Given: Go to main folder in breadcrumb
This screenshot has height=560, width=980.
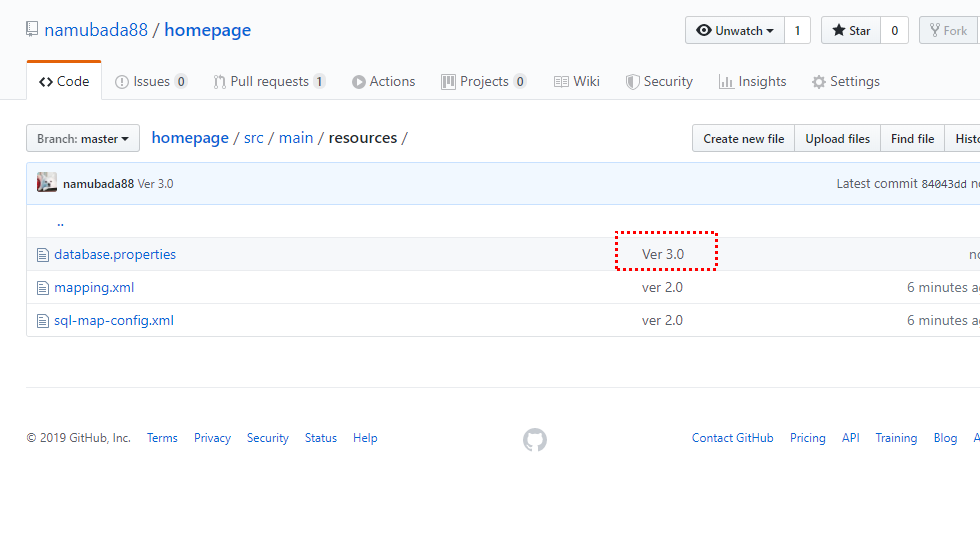Looking at the screenshot, I should [296, 138].
